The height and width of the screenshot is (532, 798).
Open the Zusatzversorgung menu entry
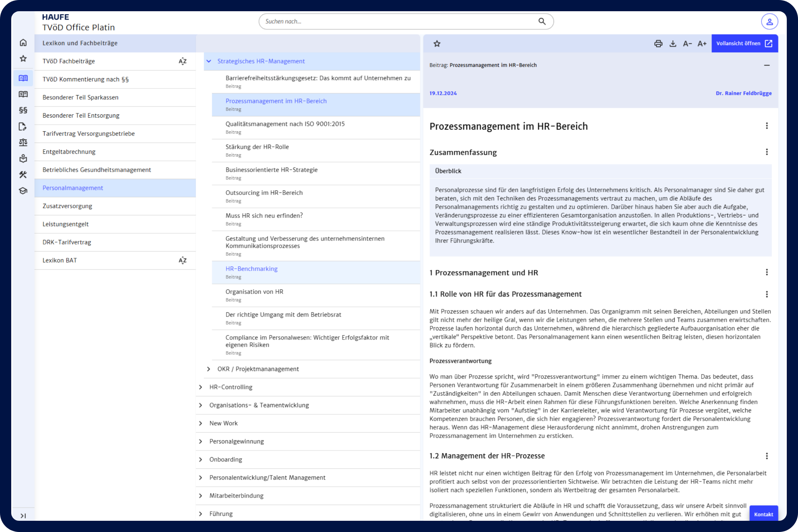pyautogui.click(x=67, y=206)
